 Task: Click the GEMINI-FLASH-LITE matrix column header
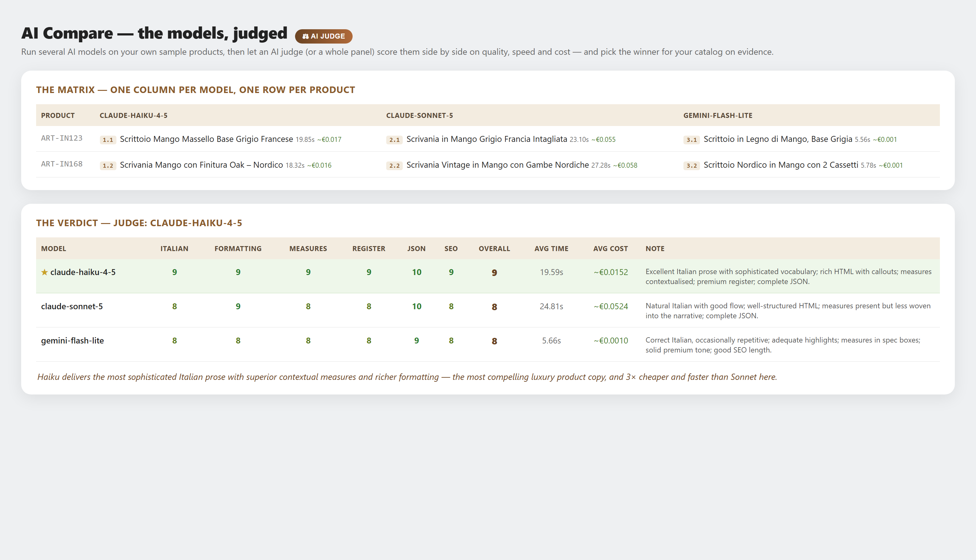(718, 115)
